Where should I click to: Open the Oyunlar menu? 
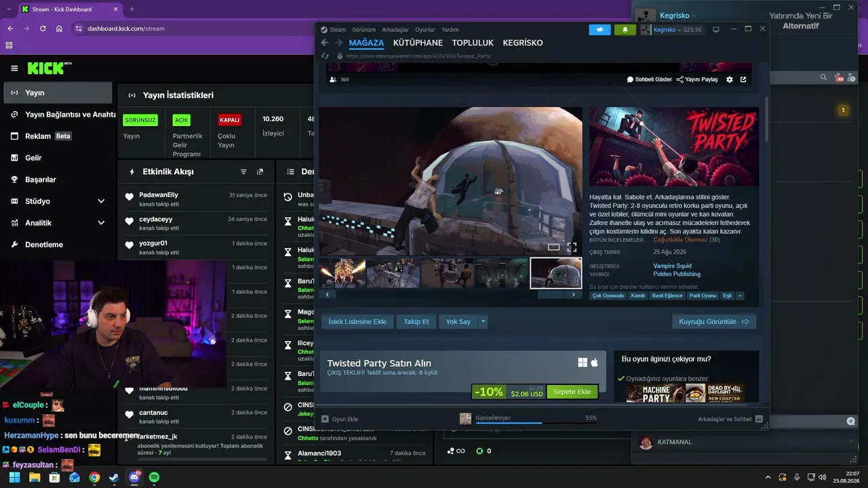pyautogui.click(x=425, y=30)
